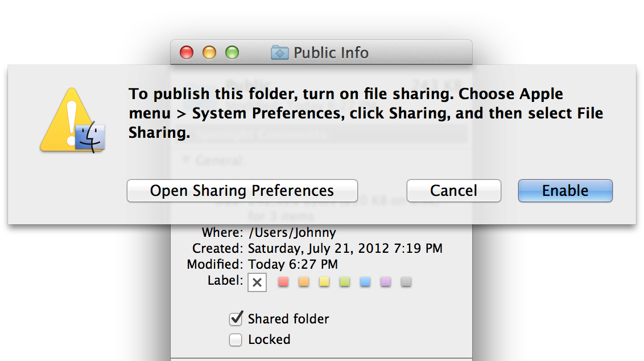644x361 pixels.
Task: Select the no-label X box
Action: coord(257,282)
